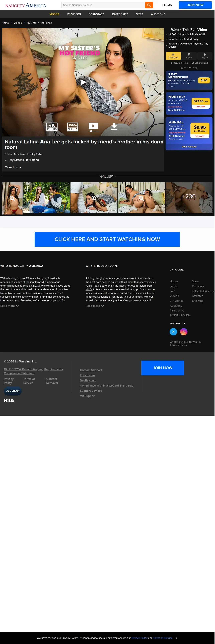Play the main video preview
The image size is (215, 644).
pos(83,82)
